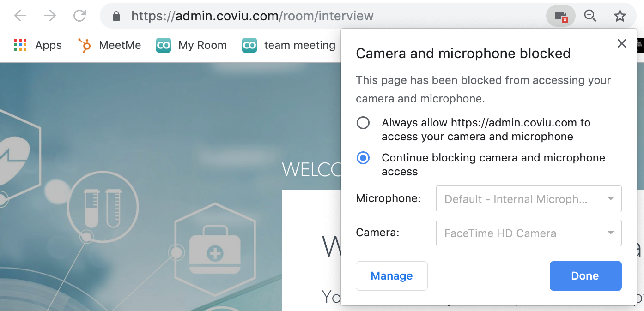Click the Camera: label
The height and width of the screenshot is (311, 644).
(377, 233)
